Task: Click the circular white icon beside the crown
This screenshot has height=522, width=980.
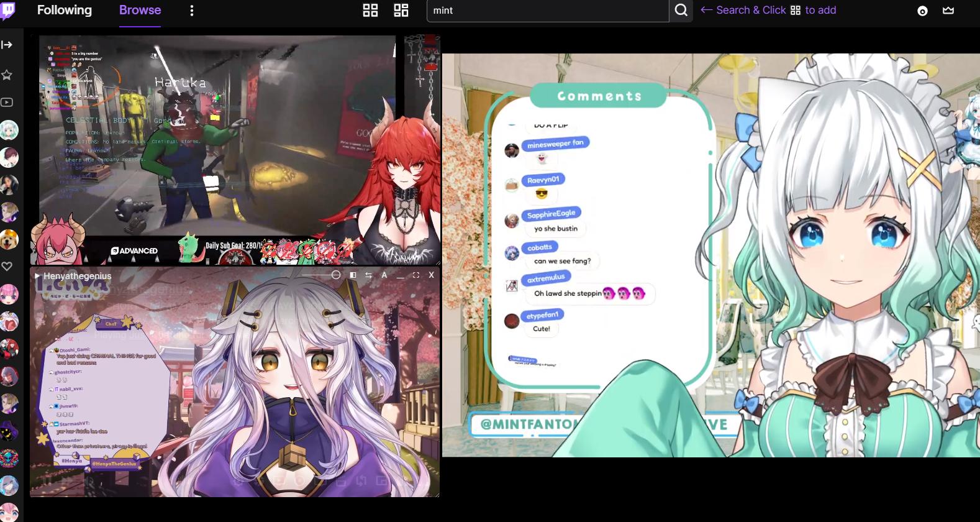Action: click(x=922, y=11)
